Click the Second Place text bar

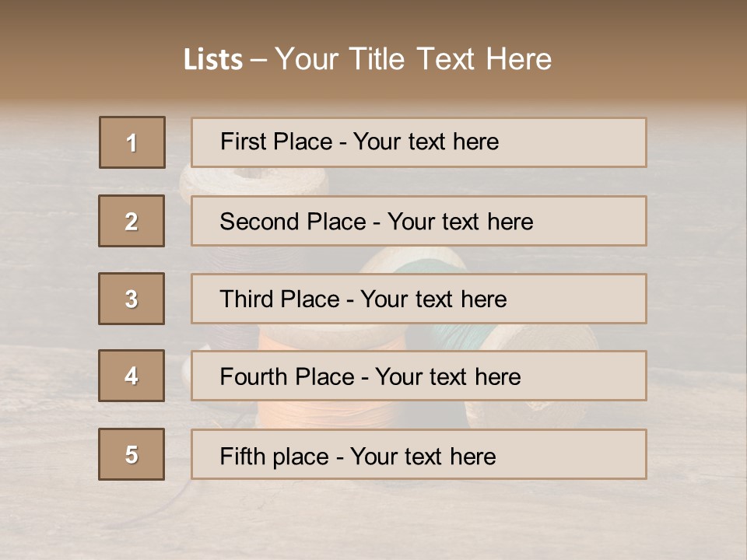pos(419,221)
